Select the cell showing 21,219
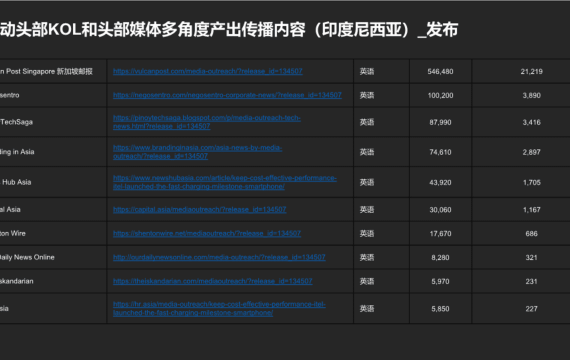This screenshot has width=570, height=360. click(531, 72)
